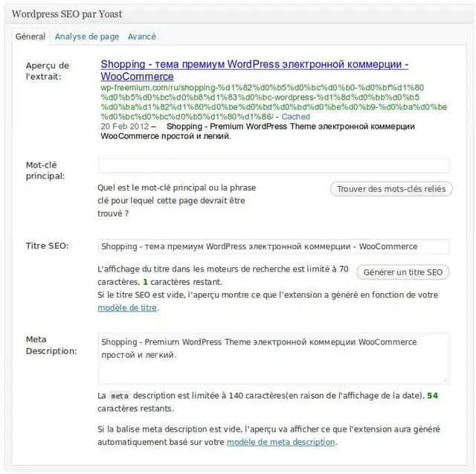Click Générer un titre SEO button
This screenshot has height=474, width=476.
(x=403, y=272)
